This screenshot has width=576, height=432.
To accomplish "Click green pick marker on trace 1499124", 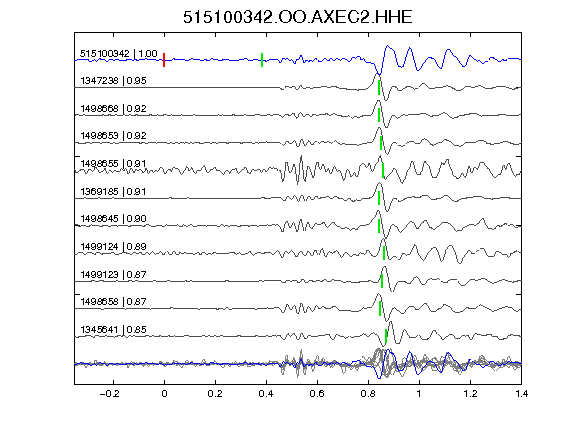I will 384,253.
